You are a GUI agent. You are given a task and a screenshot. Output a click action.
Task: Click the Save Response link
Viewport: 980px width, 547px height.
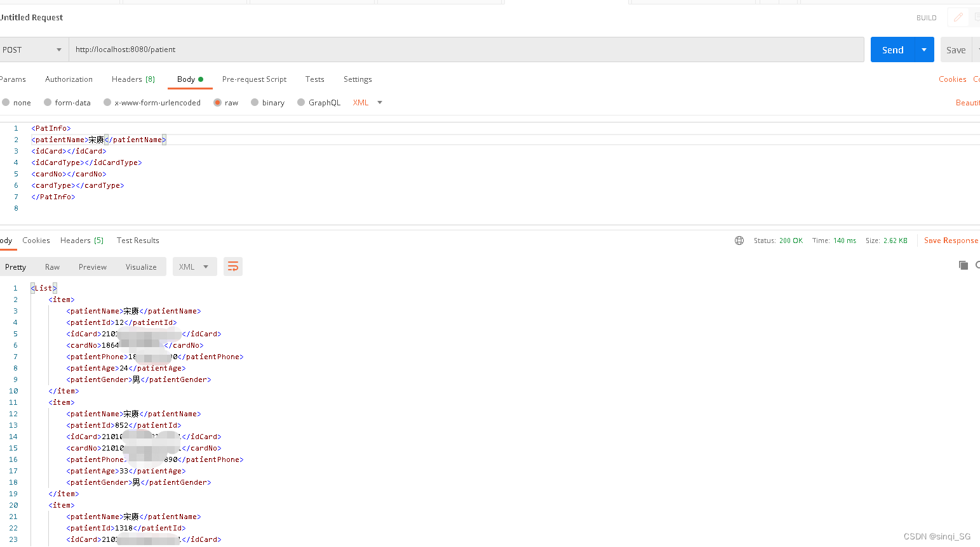951,241
